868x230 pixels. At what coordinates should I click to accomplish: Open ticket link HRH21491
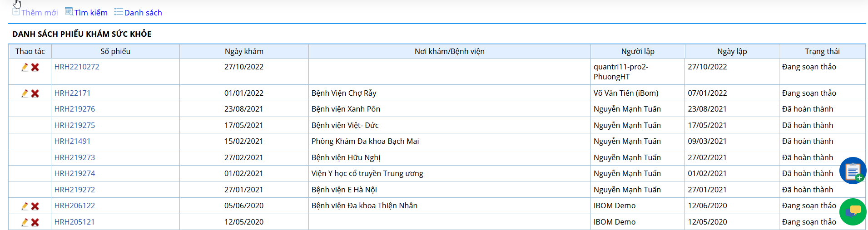pos(72,141)
